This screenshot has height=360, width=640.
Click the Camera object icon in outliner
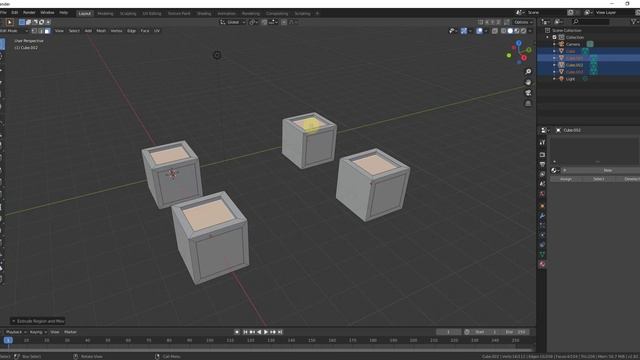562,44
